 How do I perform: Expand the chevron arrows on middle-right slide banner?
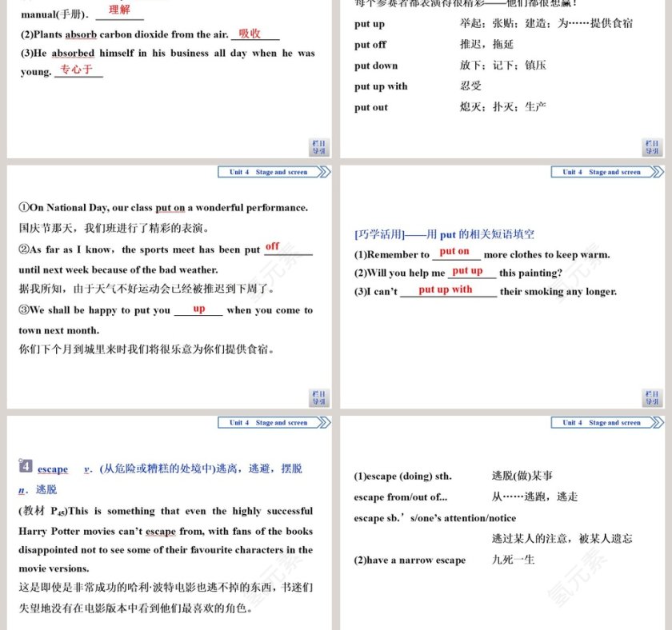658,172
